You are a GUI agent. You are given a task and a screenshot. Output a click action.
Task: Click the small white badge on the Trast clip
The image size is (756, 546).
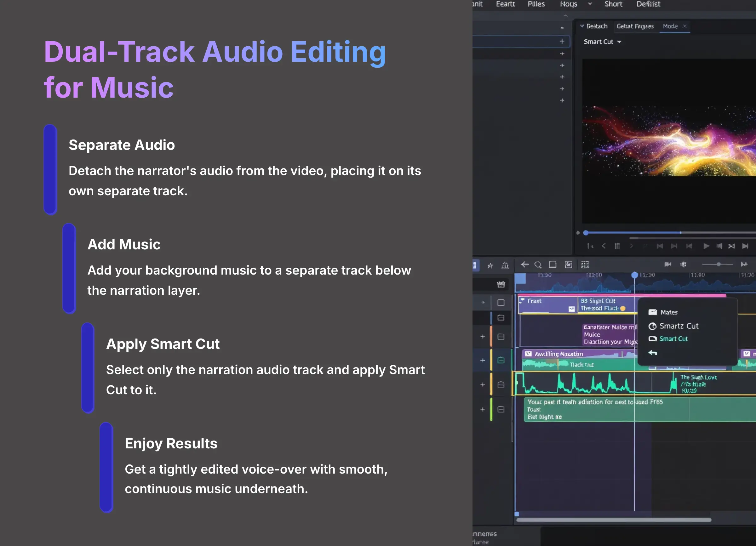pos(572,309)
